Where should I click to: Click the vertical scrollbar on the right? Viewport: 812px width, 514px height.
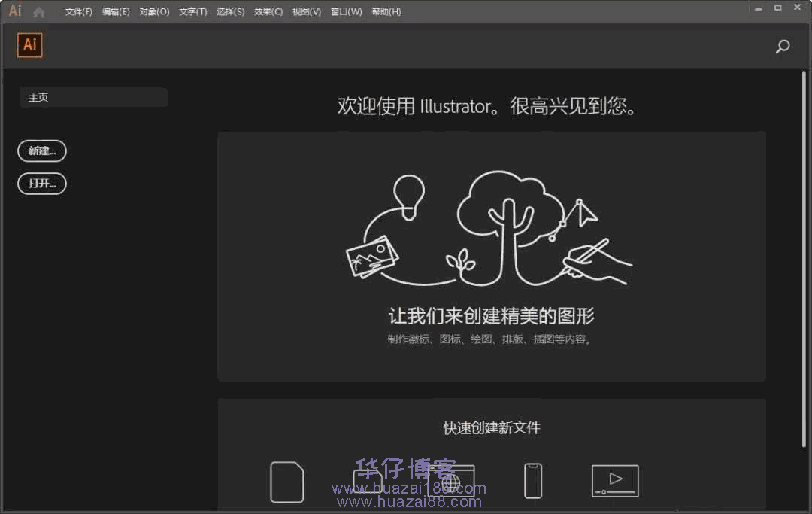click(804, 259)
